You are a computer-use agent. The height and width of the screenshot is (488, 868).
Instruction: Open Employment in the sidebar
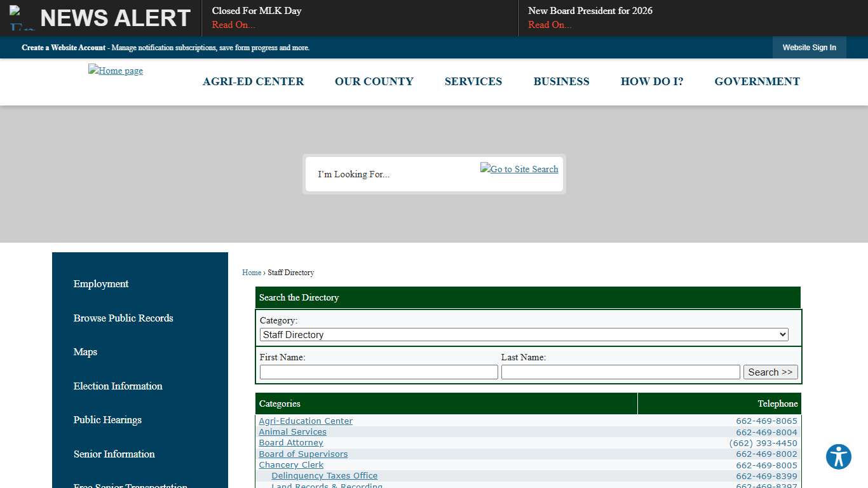100,284
